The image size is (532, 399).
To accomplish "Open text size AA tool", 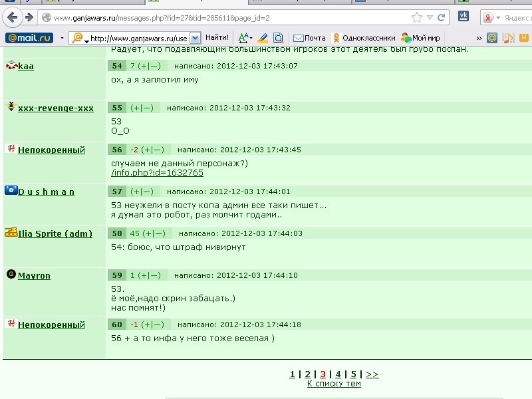I will coord(245,38).
